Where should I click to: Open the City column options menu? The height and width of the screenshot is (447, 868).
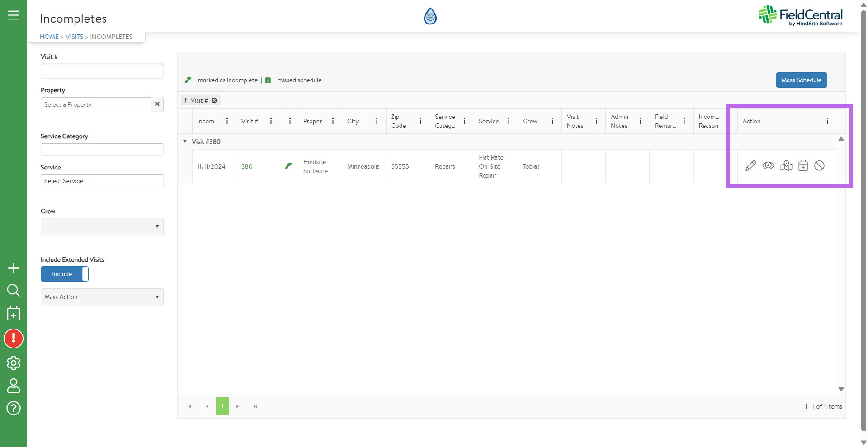pos(377,121)
